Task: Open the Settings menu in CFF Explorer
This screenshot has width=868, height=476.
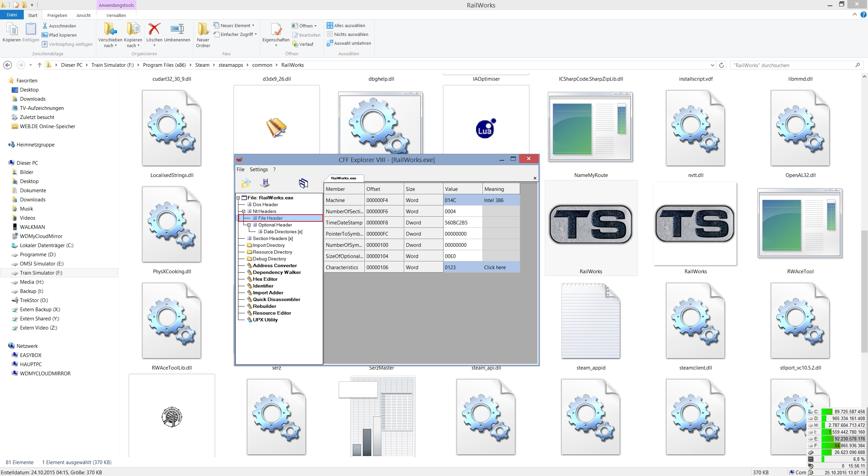Action: point(259,170)
